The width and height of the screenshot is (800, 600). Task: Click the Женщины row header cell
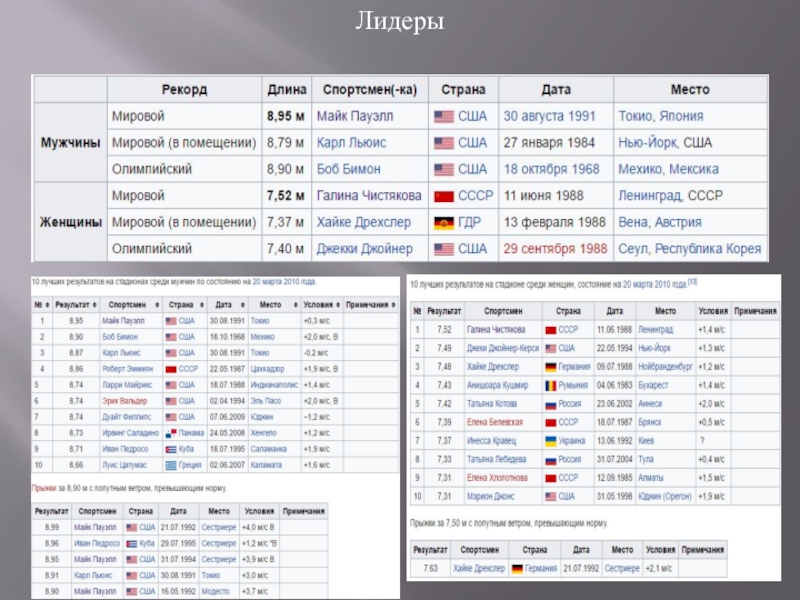coord(70,222)
